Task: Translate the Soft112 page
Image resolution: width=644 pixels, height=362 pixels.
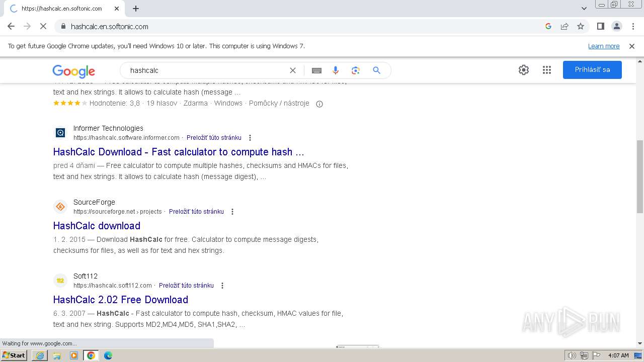Action: (186, 286)
